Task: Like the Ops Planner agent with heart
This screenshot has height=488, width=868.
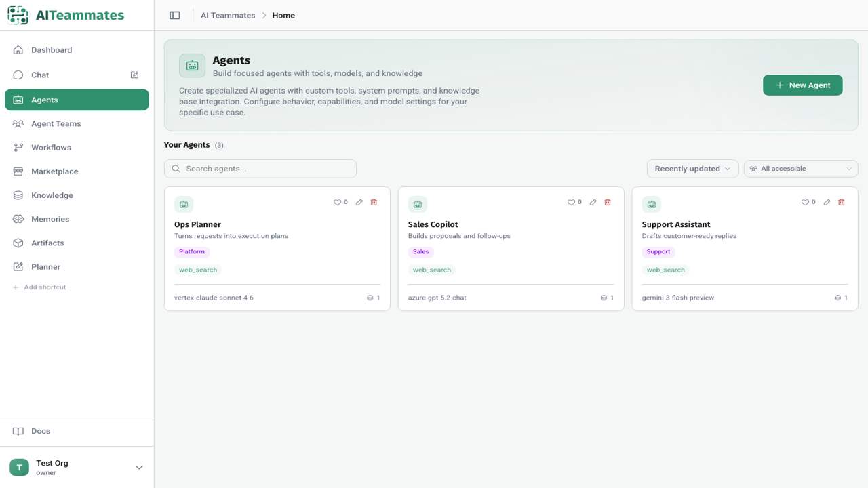Action: click(x=340, y=202)
